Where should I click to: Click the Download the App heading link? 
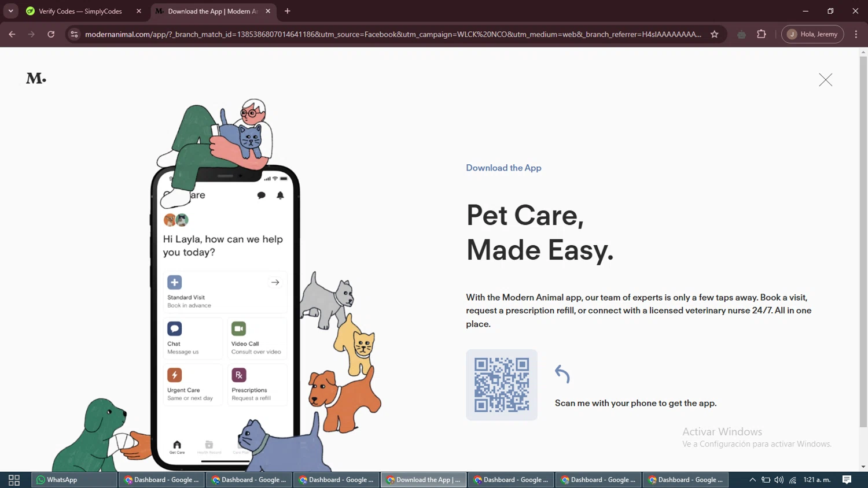[503, 168]
